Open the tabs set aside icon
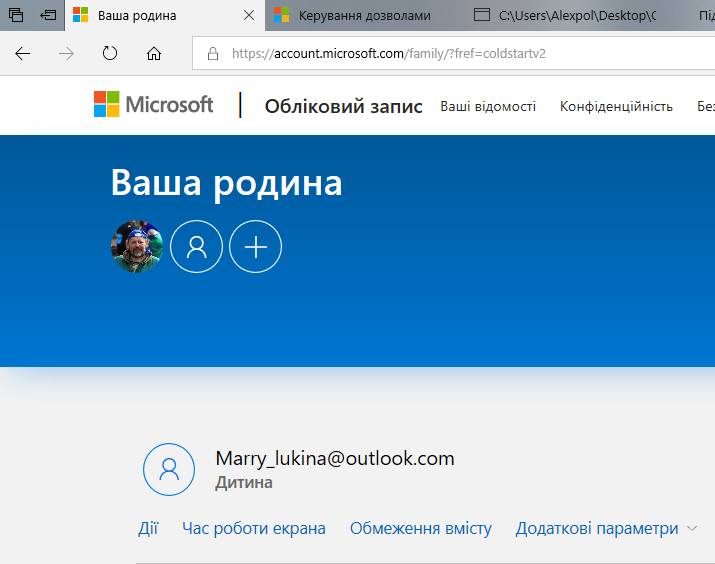The width and height of the screenshot is (715, 564). (16, 15)
